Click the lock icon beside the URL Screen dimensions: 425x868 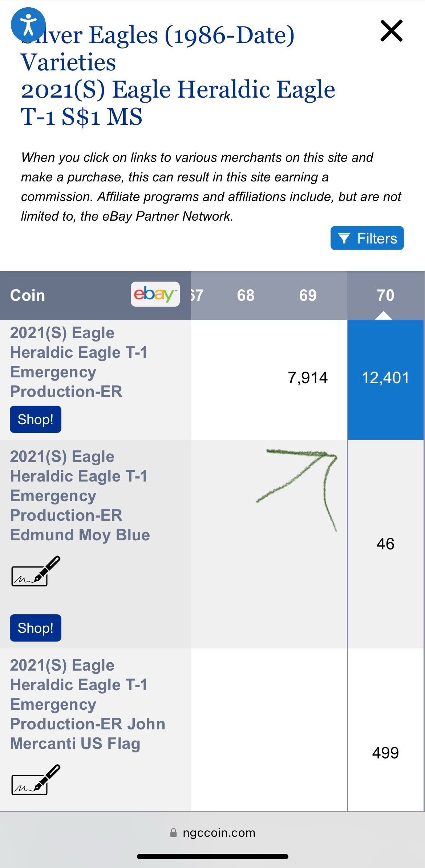point(174,833)
